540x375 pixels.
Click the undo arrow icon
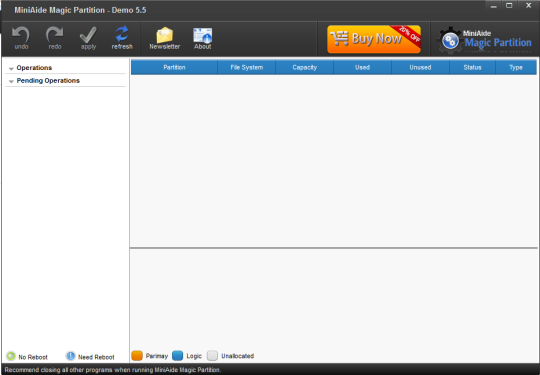click(x=21, y=34)
